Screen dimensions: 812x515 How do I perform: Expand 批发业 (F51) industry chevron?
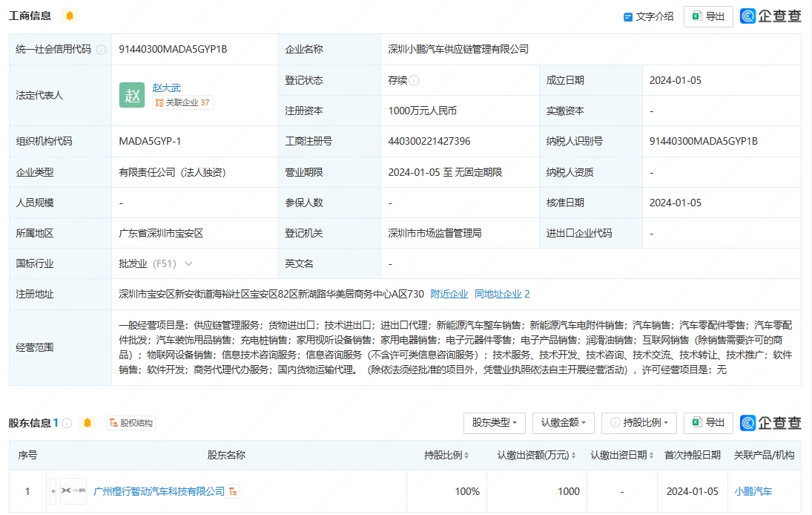click(188, 263)
